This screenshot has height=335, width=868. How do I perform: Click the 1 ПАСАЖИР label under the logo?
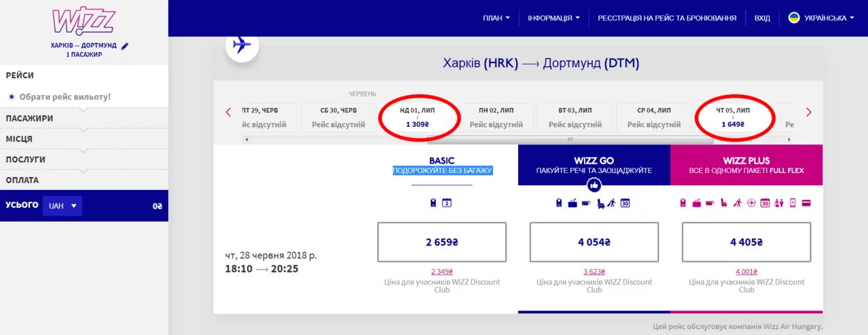click(x=84, y=54)
